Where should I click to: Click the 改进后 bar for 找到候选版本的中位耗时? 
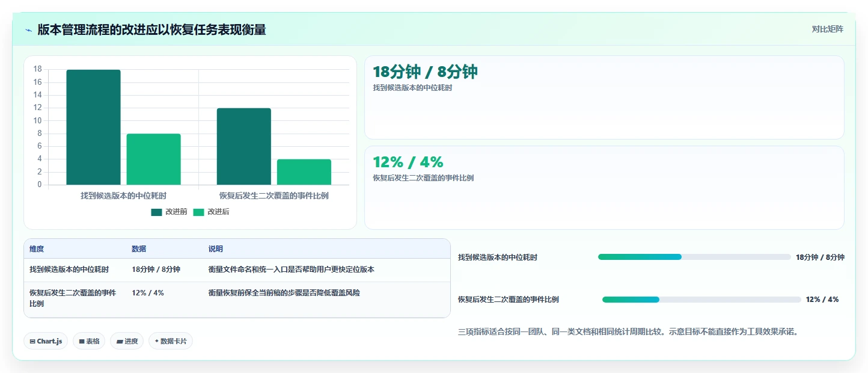pyautogui.click(x=153, y=159)
